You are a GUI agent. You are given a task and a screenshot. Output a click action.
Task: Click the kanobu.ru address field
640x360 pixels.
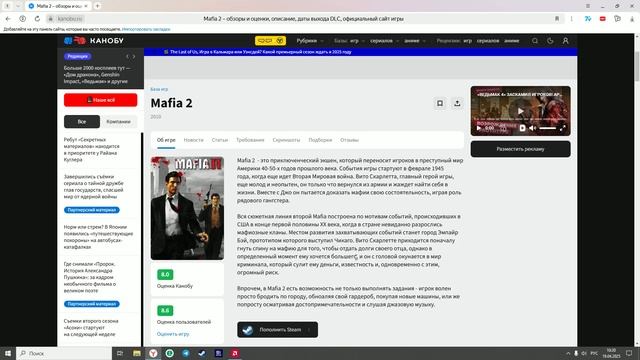70,19
